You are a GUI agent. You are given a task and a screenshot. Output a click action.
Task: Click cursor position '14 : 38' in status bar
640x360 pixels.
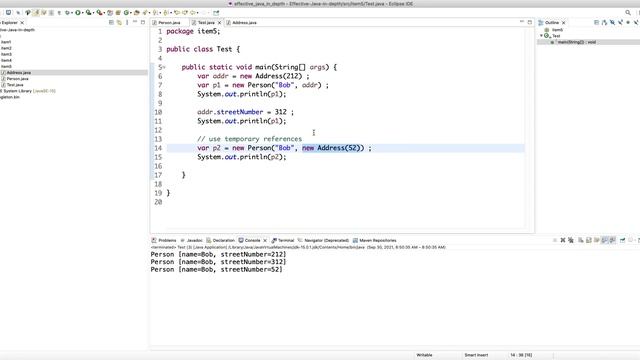coord(521,355)
